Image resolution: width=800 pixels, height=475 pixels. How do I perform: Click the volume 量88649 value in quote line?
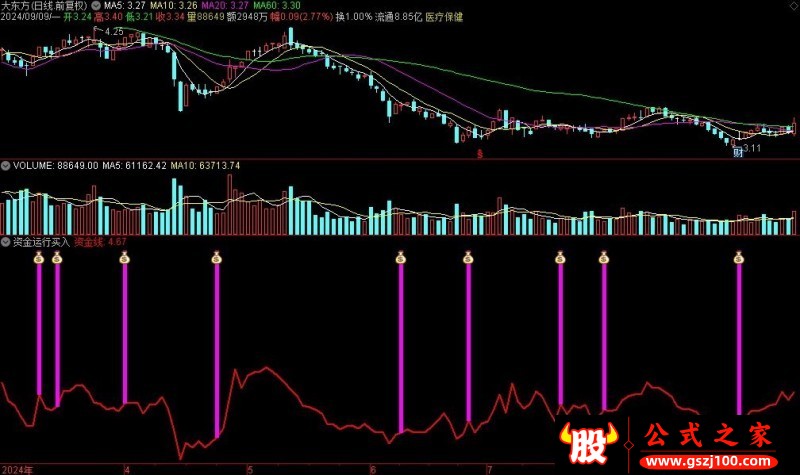(x=206, y=17)
